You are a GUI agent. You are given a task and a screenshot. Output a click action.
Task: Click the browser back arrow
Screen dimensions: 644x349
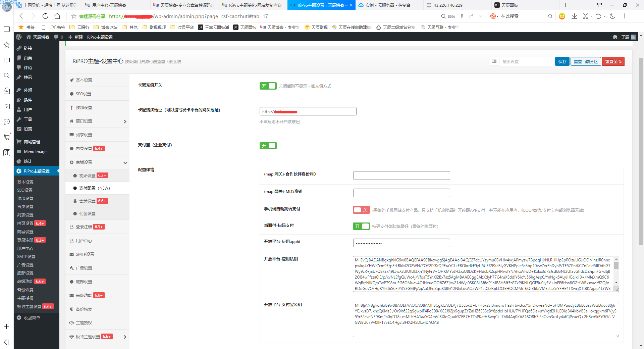coord(21,16)
